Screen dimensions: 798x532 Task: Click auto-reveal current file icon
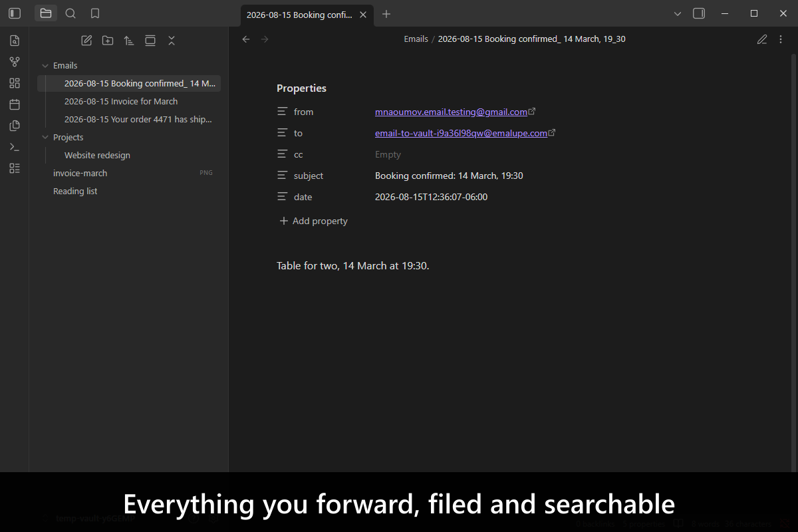tap(150, 41)
